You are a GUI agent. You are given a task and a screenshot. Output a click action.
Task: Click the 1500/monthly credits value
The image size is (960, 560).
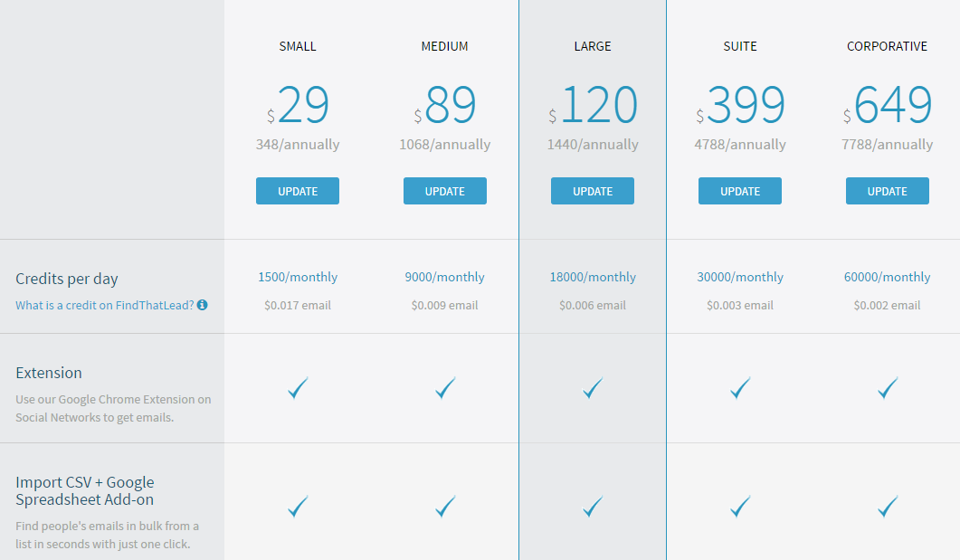click(298, 277)
